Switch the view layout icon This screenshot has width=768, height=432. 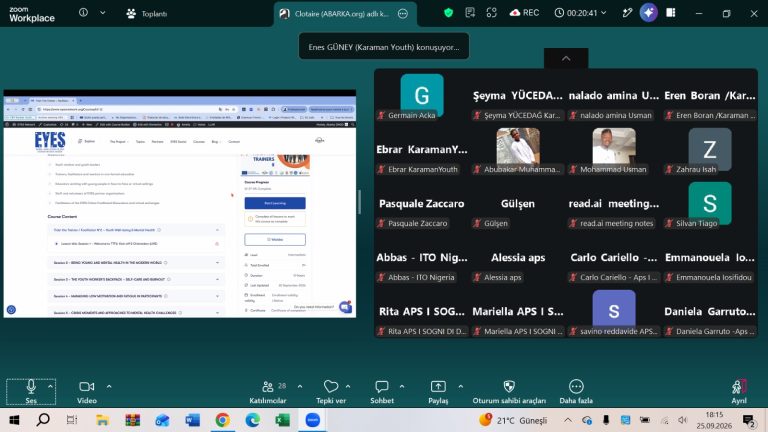coord(671,13)
